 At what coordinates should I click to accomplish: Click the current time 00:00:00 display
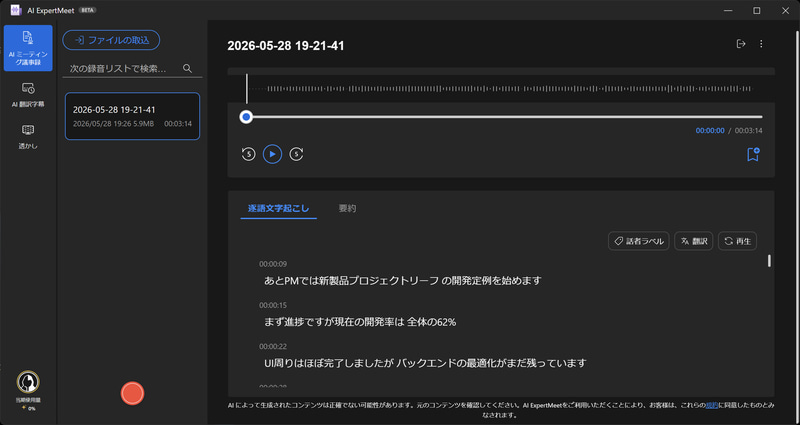pos(710,131)
